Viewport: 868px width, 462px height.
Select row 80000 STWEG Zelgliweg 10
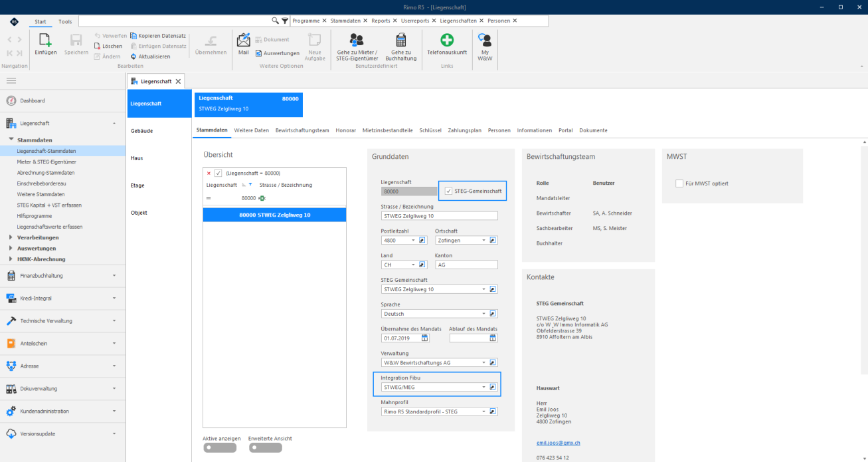point(274,215)
